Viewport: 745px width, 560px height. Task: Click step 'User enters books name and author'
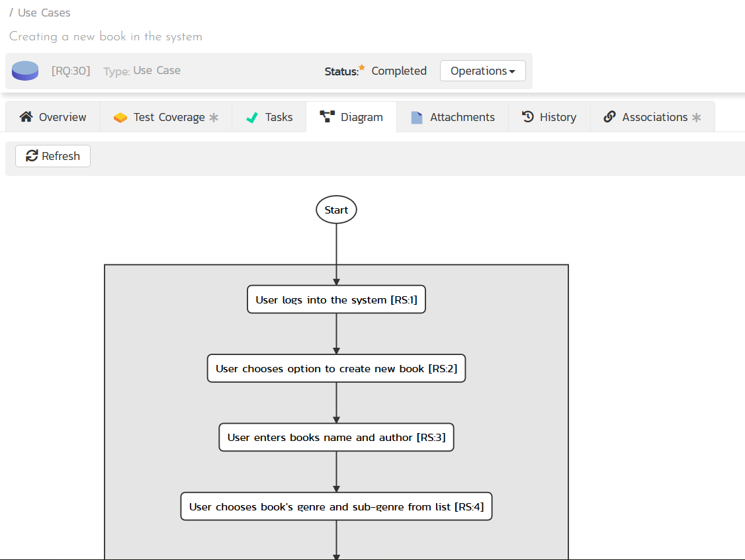[336, 437]
